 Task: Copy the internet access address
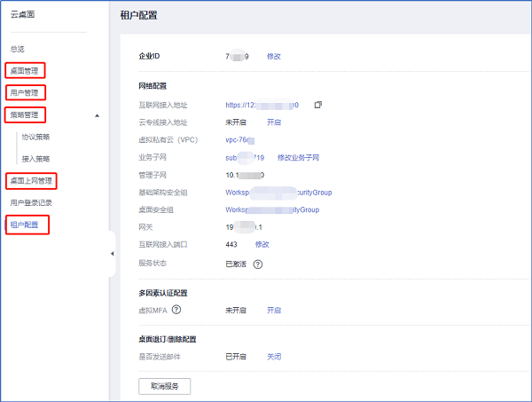pos(317,105)
